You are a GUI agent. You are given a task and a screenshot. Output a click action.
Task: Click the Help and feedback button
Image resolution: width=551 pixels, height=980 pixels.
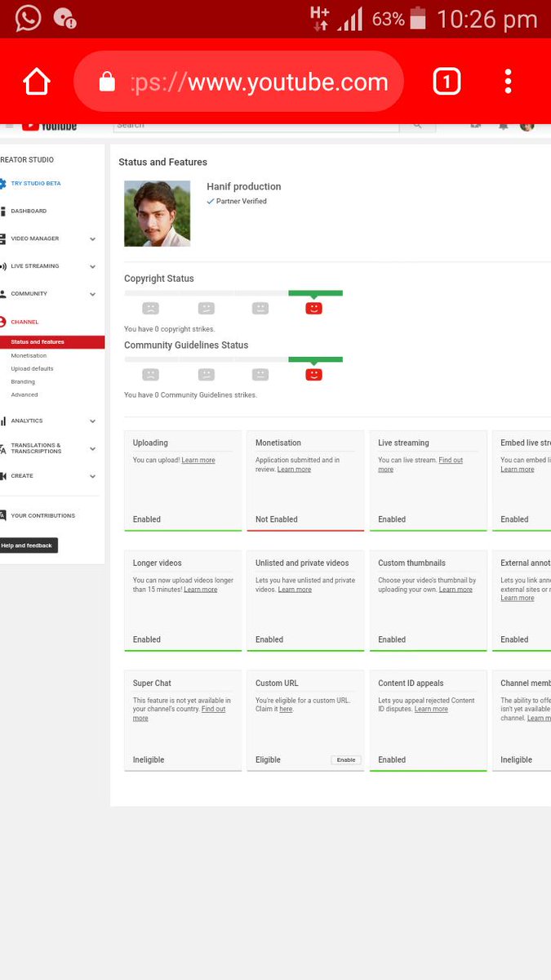coord(28,545)
